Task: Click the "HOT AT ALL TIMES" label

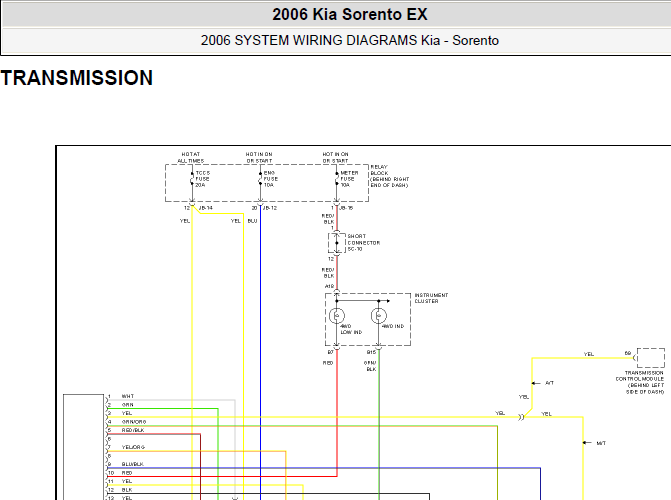Action: [191, 158]
